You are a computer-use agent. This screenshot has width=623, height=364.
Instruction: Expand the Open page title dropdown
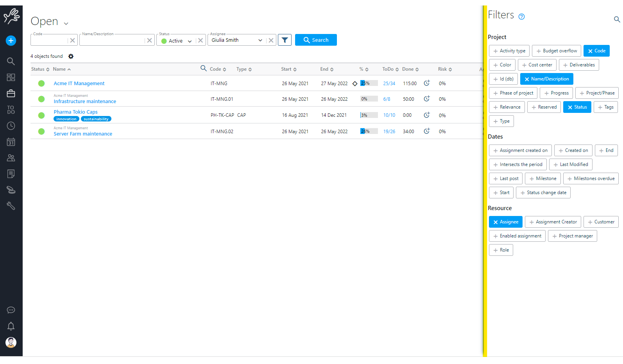point(66,23)
